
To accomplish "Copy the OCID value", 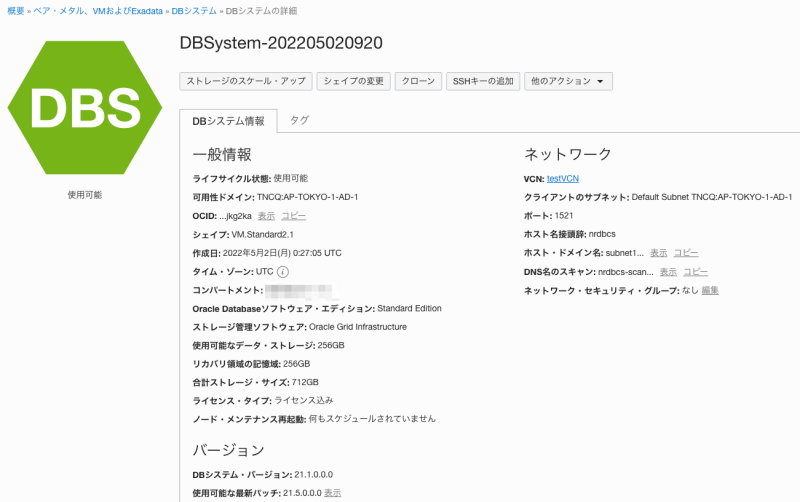I will point(293,216).
